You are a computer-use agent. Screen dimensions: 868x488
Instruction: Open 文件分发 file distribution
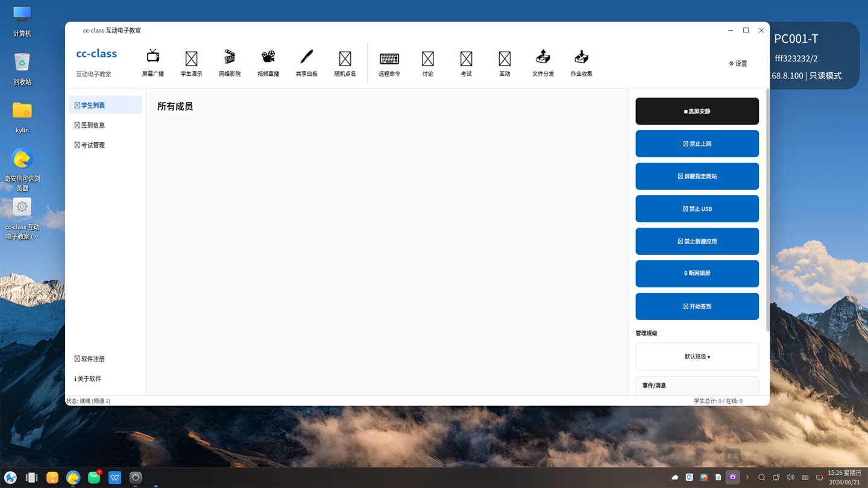pyautogui.click(x=543, y=63)
